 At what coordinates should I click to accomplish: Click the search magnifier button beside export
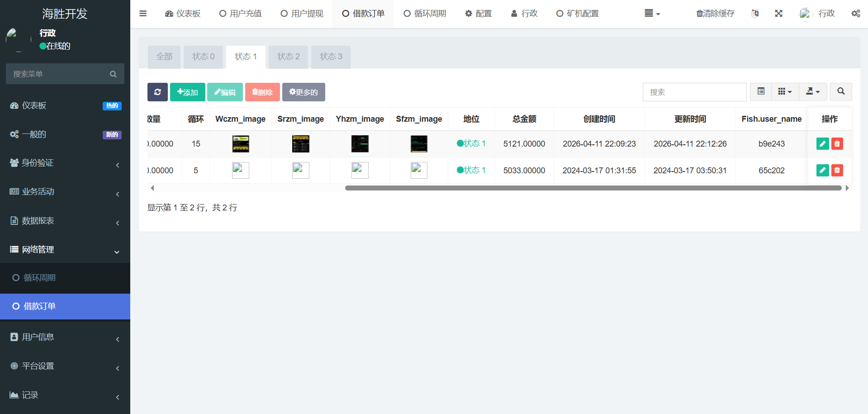(x=840, y=92)
